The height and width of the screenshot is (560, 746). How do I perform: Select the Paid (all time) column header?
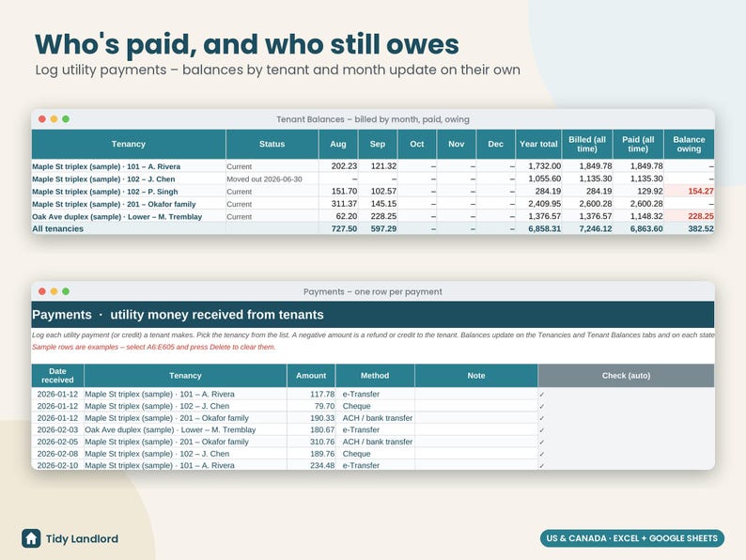[x=638, y=144]
